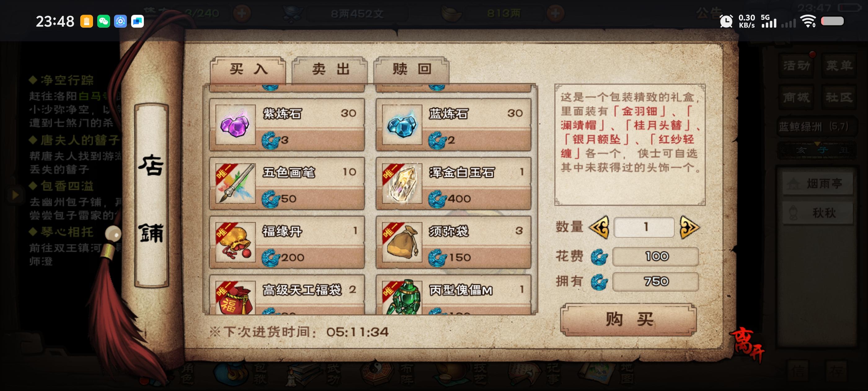This screenshot has width=868, height=391.
Task: Choose the 五色画笔 paintbrush item
Action: [287, 183]
